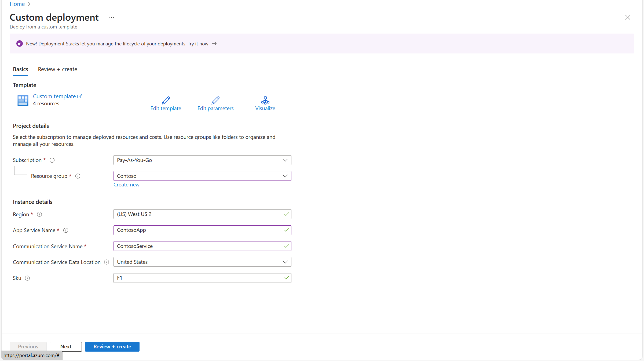
Task: Click Create new under Resource group
Action: [126, 185]
